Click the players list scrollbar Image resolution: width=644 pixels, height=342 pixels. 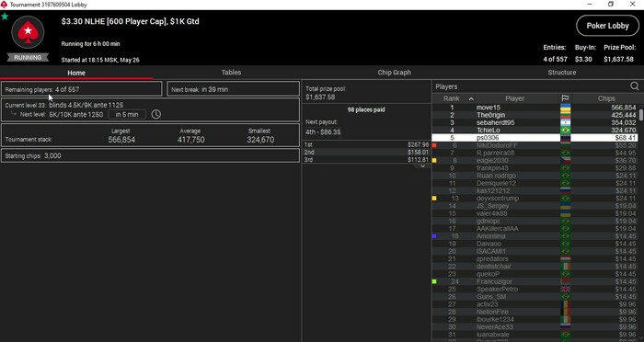[640, 115]
